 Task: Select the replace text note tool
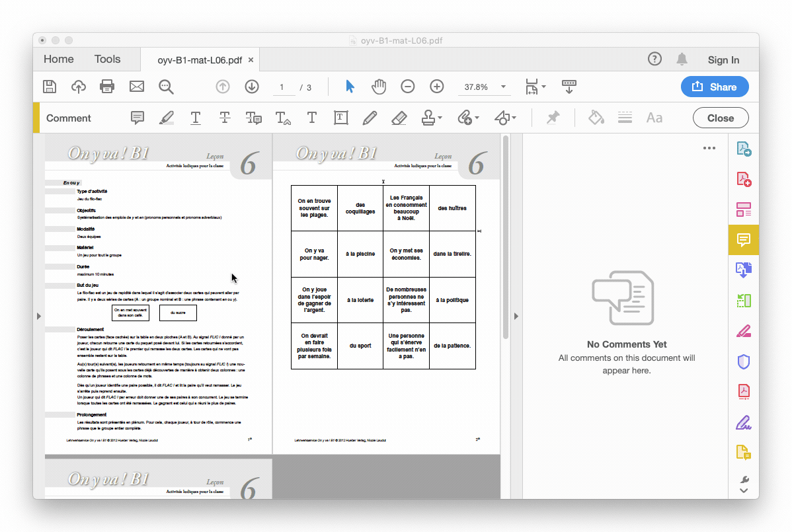tap(254, 118)
